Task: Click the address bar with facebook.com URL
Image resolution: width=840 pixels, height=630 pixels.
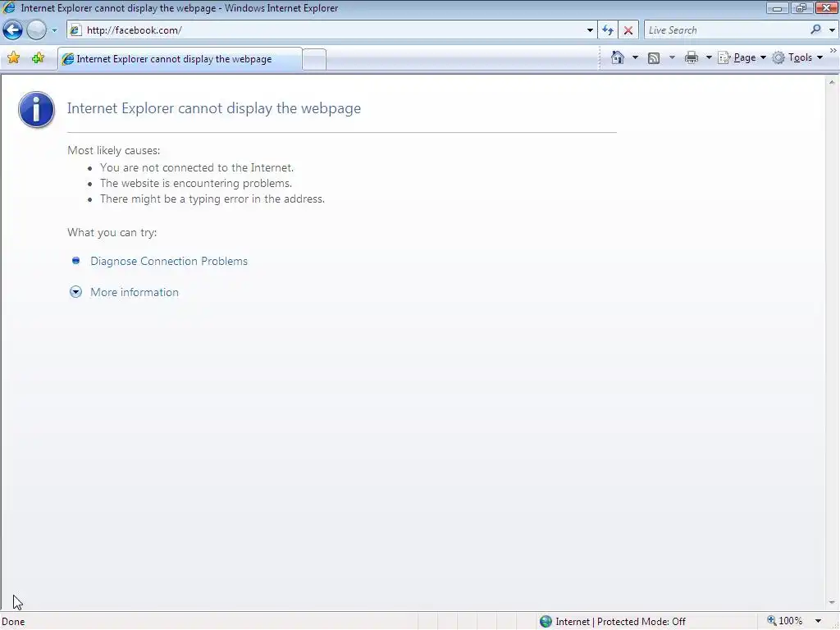Action: tap(326, 30)
